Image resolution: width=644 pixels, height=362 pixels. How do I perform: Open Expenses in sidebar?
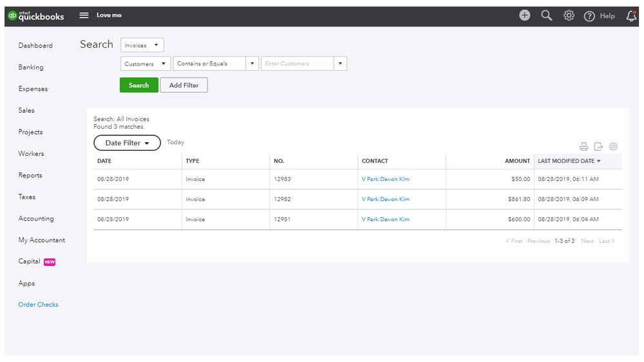point(33,89)
